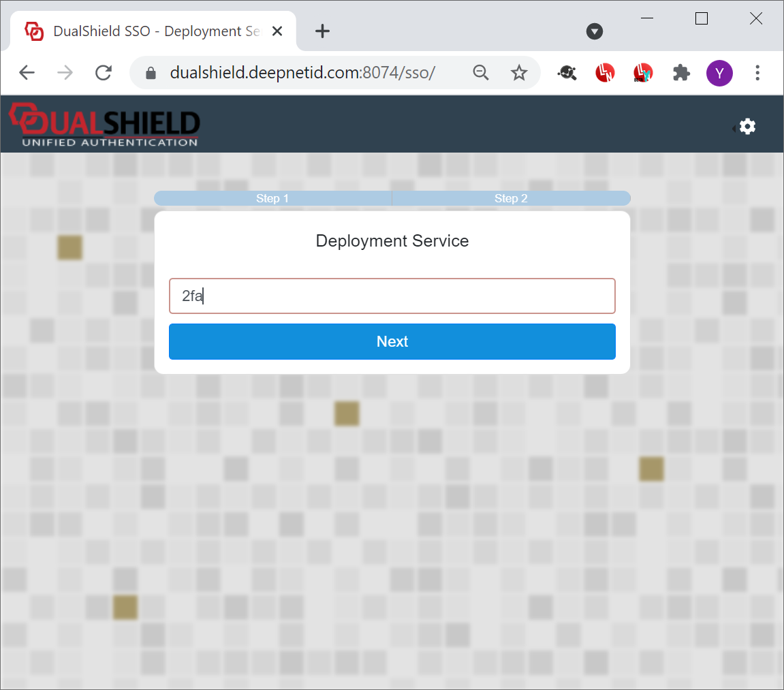Focus the Deployment Service text field
The image size is (784, 690).
[x=392, y=296]
